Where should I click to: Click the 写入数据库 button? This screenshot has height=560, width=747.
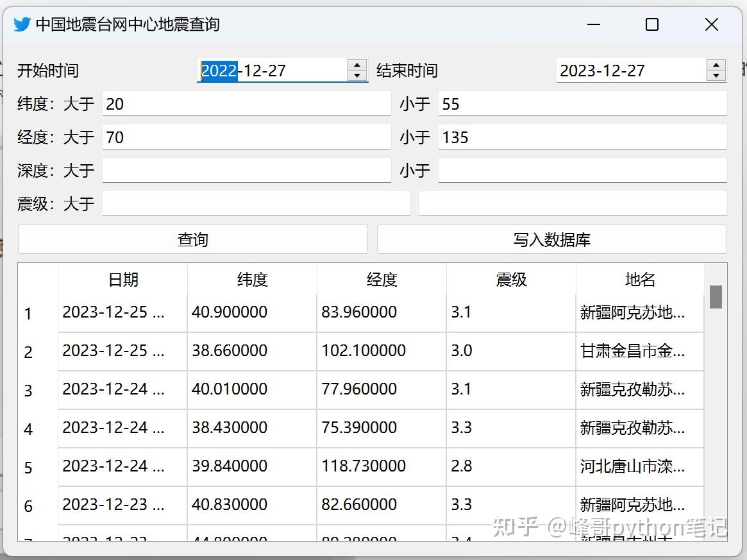coord(551,239)
